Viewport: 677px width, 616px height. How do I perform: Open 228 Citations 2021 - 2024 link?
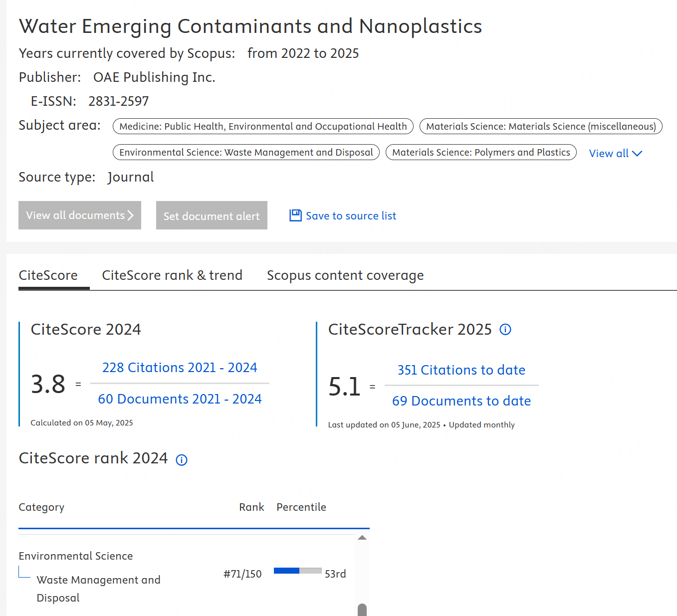click(x=180, y=368)
